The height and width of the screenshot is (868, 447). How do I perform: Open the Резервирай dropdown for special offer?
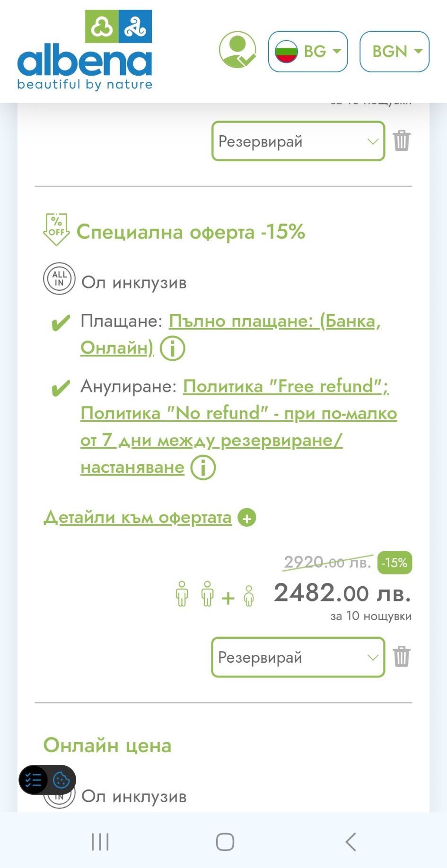pos(298,657)
